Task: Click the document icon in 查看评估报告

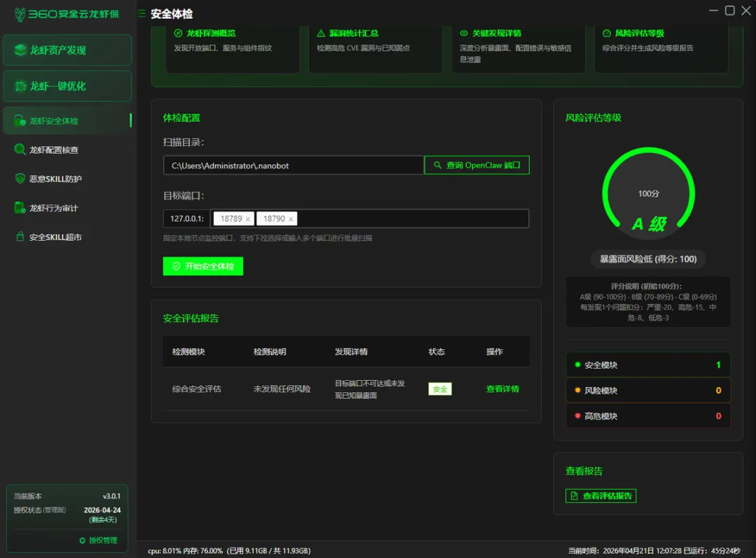Action: [574, 496]
